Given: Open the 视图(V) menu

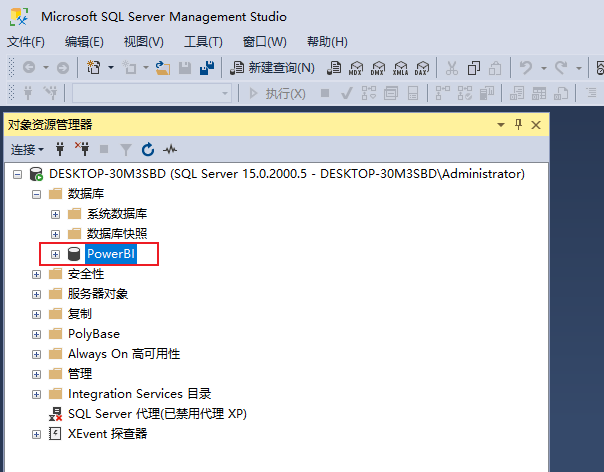Looking at the screenshot, I should (144, 42).
